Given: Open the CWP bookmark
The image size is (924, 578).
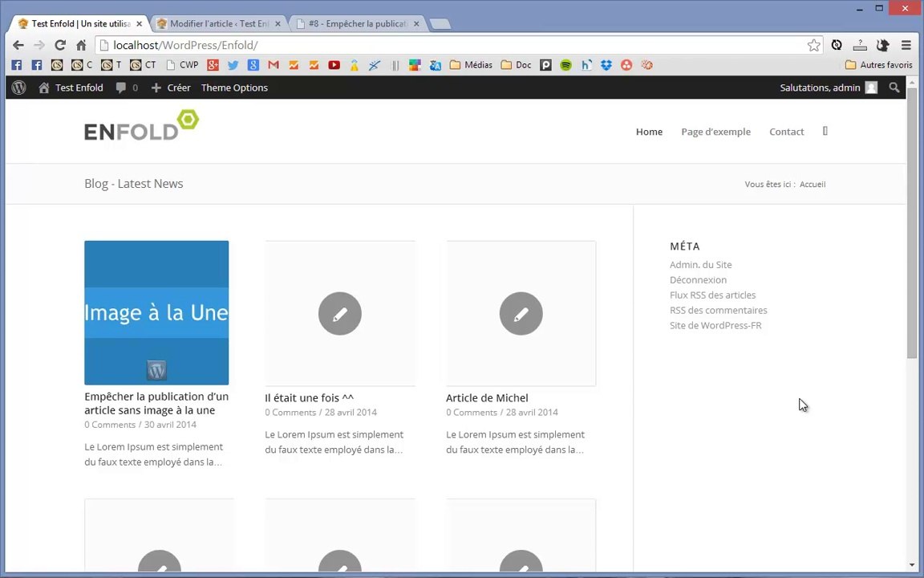Looking at the screenshot, I should [x=183, y=65].
